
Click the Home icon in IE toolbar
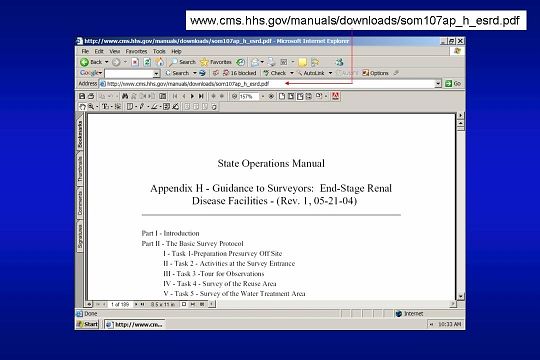pyautogui.click(x=159, y=62)
